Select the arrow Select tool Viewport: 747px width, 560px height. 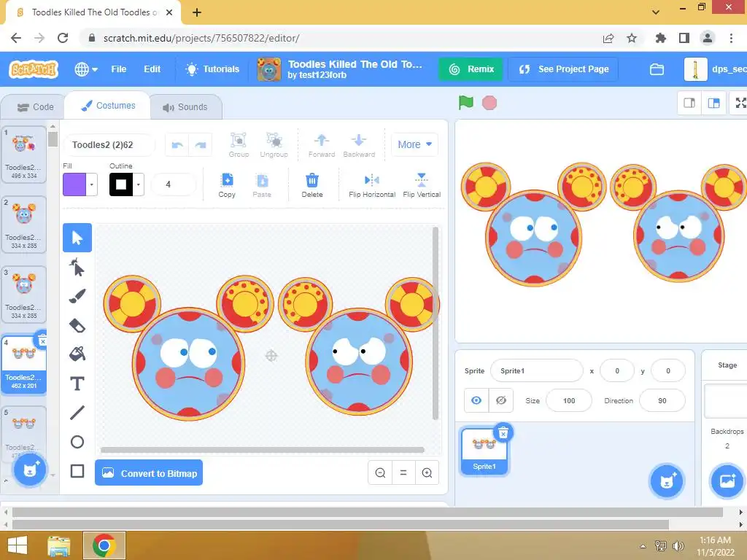tap(77, 238)
